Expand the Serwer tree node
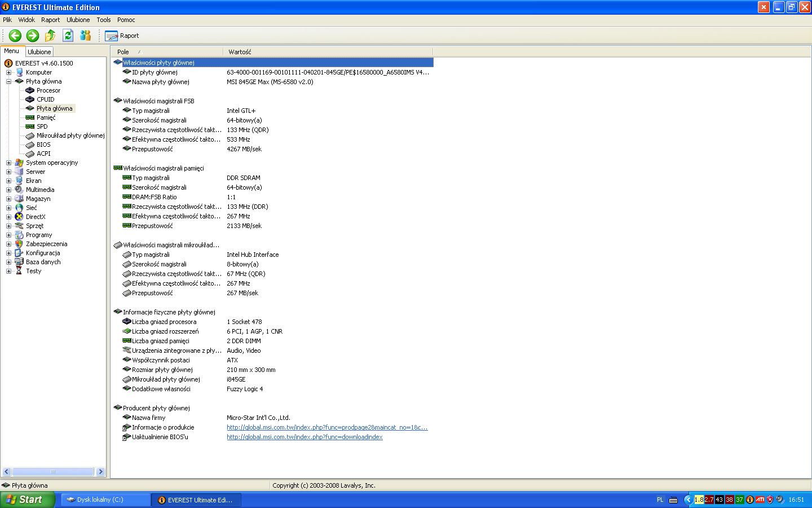The height and width of the screenshot is (508, 812). (8, 172)
